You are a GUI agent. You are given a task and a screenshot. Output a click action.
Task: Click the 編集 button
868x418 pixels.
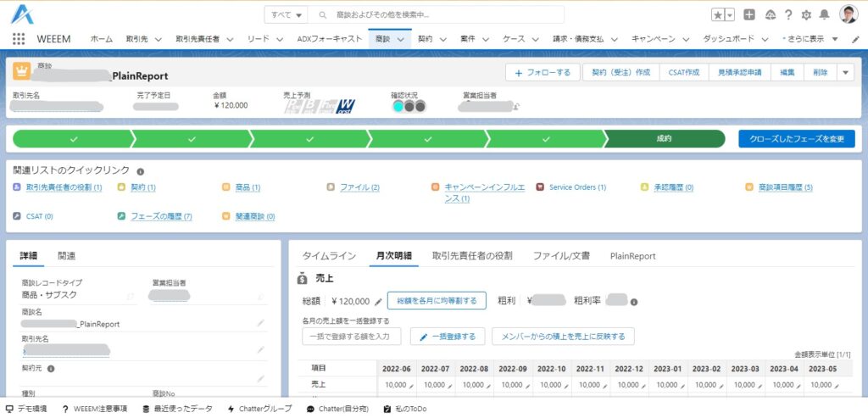click(x=787, y=73)
